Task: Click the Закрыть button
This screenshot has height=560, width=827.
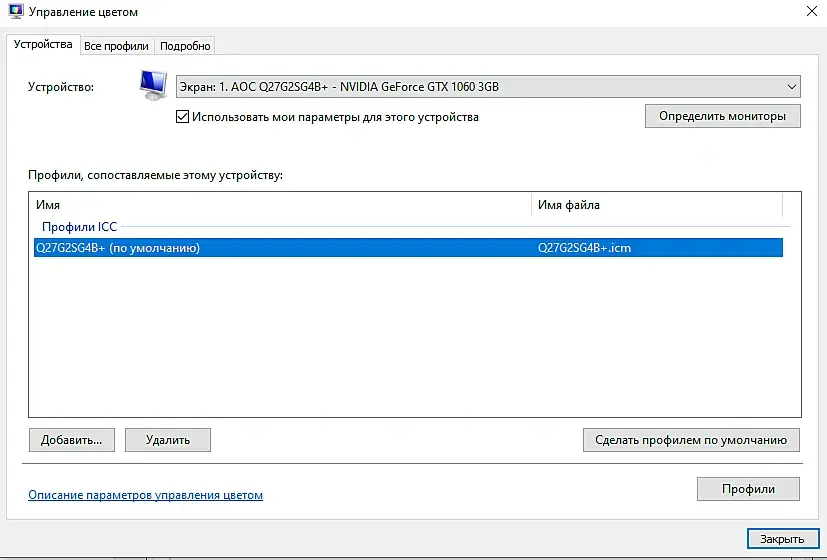Action: pos(782,539)
